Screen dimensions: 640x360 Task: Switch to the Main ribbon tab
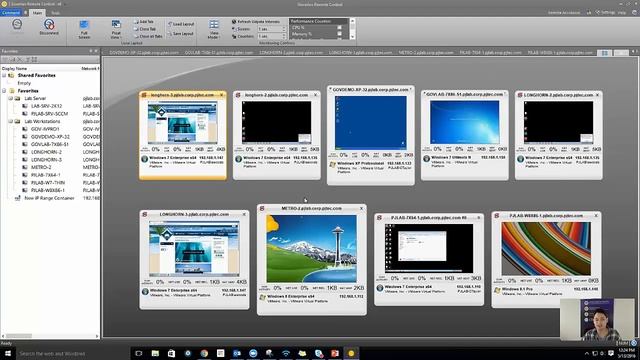[x=37, y=13]
